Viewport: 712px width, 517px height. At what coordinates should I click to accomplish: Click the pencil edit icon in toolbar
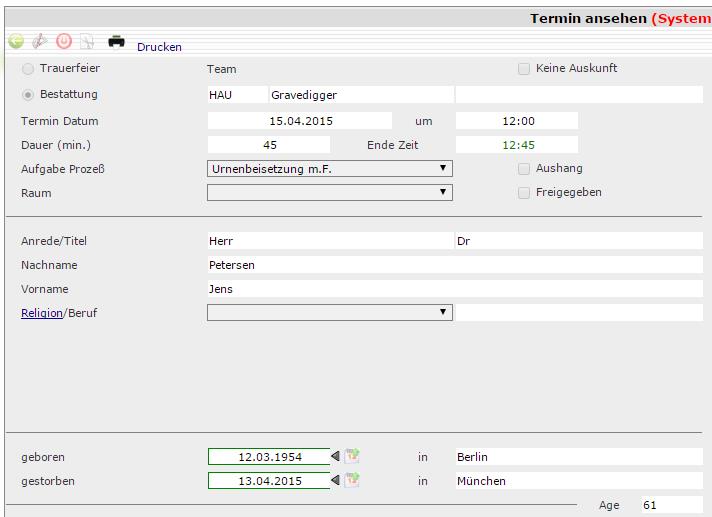click(40, 42)
